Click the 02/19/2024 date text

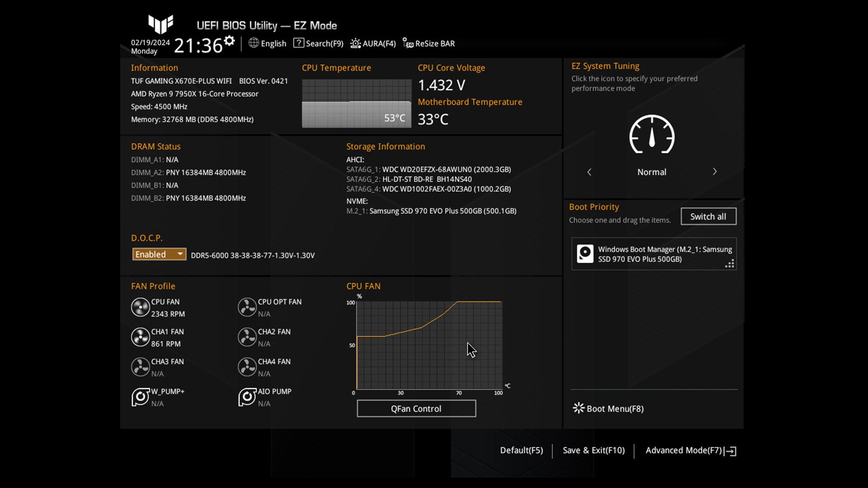coord(150,42)
